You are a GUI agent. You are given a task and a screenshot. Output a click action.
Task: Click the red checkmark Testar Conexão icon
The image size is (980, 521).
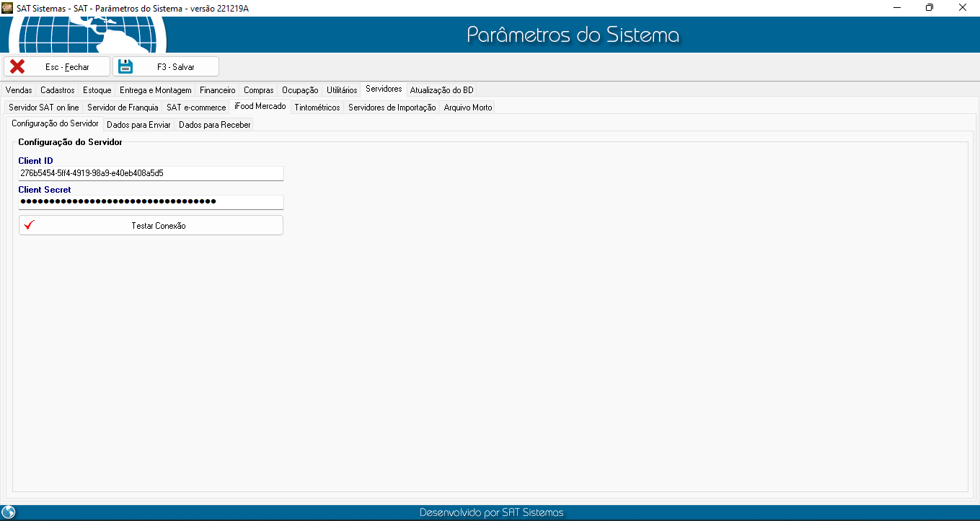(29, 225)
